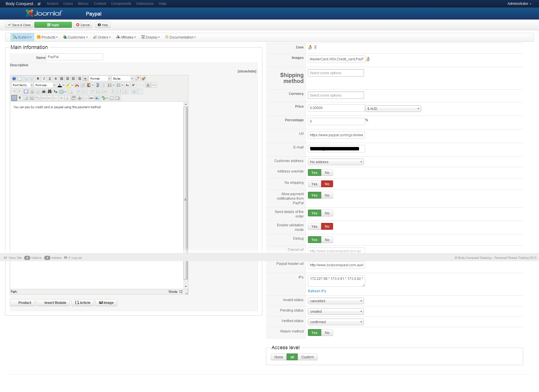Open the Font size dropdown
The image size is (539, 392).
click(x=45, y=85)
